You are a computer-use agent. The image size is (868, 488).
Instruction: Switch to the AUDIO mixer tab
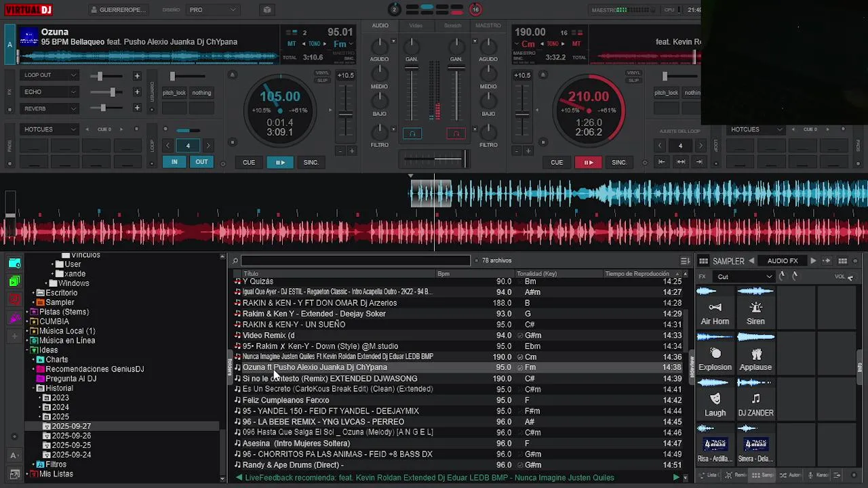(380, 25)
